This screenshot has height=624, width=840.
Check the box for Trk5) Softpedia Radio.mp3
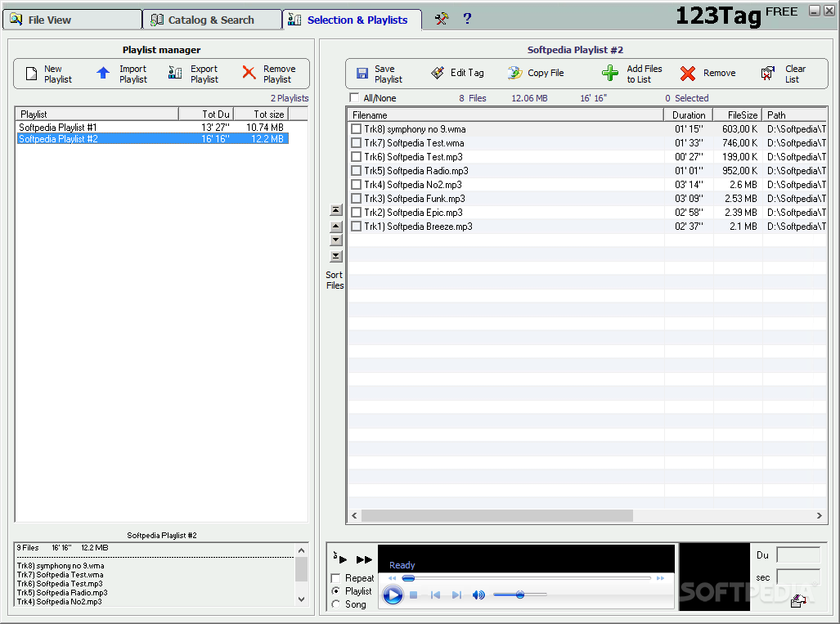pyautogui.click(x=357, y=171)
